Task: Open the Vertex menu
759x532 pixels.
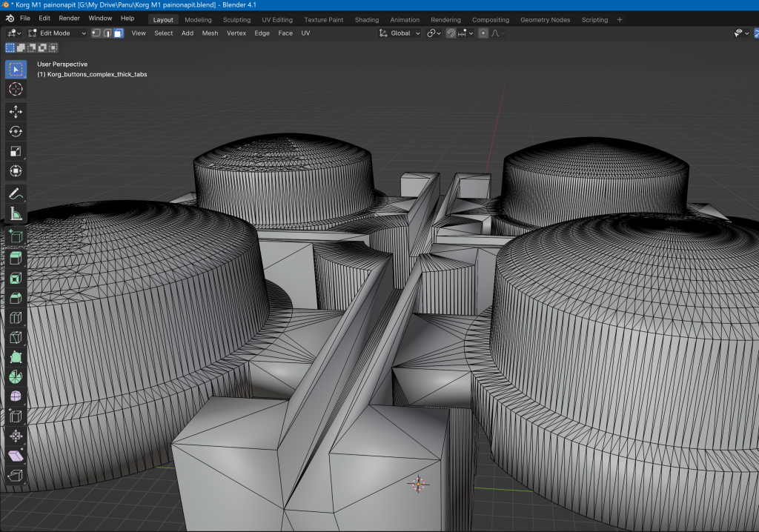Action: tap(236, 33)
